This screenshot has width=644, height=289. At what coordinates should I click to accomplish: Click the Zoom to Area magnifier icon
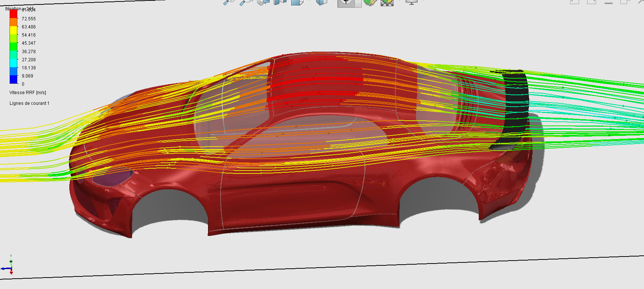click(x=246, y=2)
